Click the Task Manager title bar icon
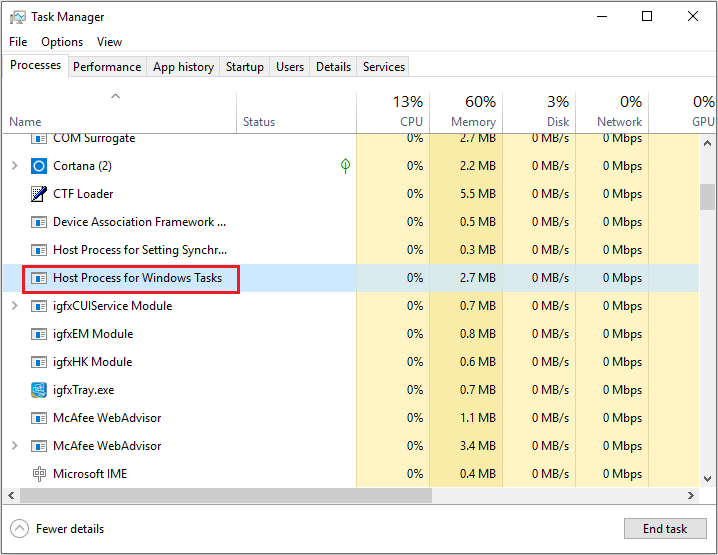Screen dimensions: 718x555 [15, 17]
